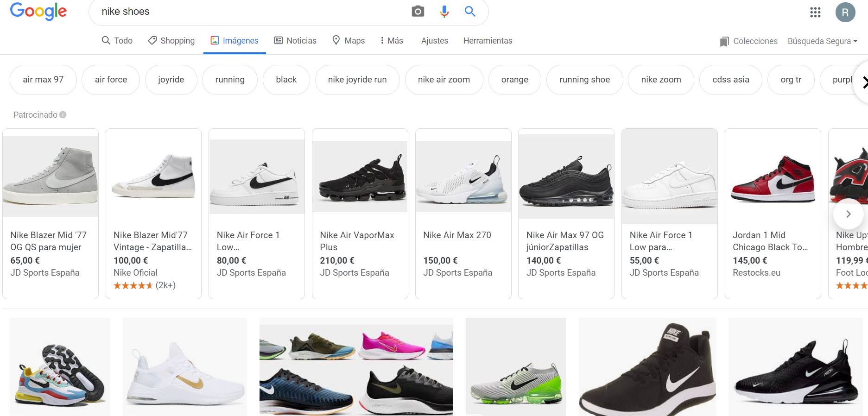868x416 pixels.
Task: Open the account avatar R
Action: [845, 12]
